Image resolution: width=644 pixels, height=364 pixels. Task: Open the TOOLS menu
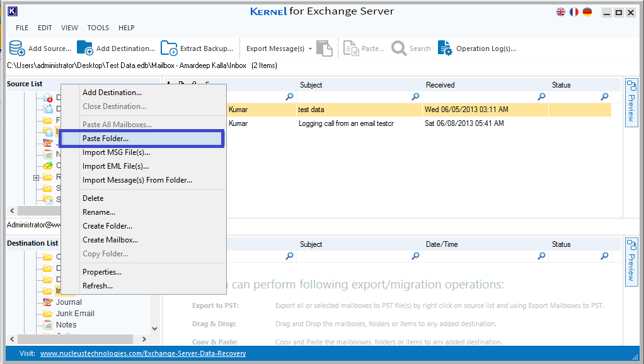pos(98,28)
